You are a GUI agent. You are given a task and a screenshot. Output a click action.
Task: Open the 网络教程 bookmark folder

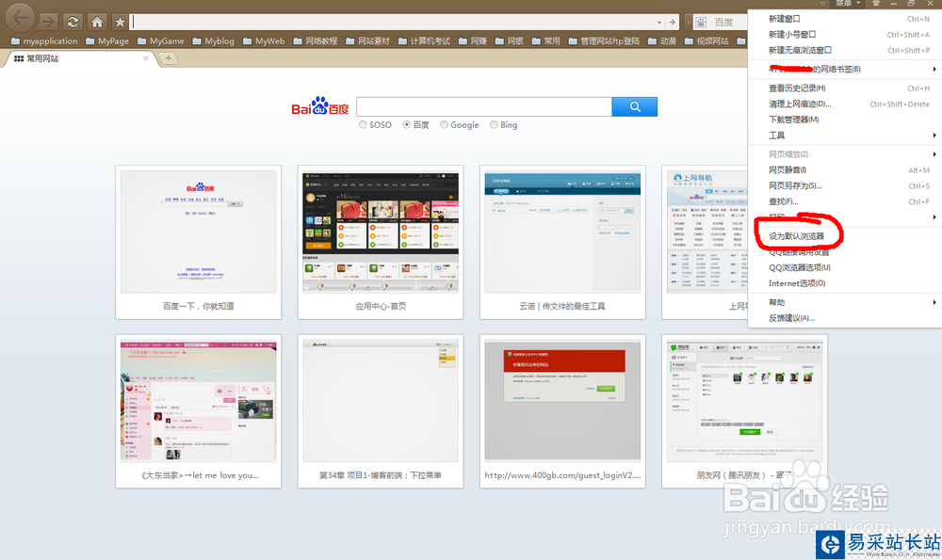click(316, 40)
